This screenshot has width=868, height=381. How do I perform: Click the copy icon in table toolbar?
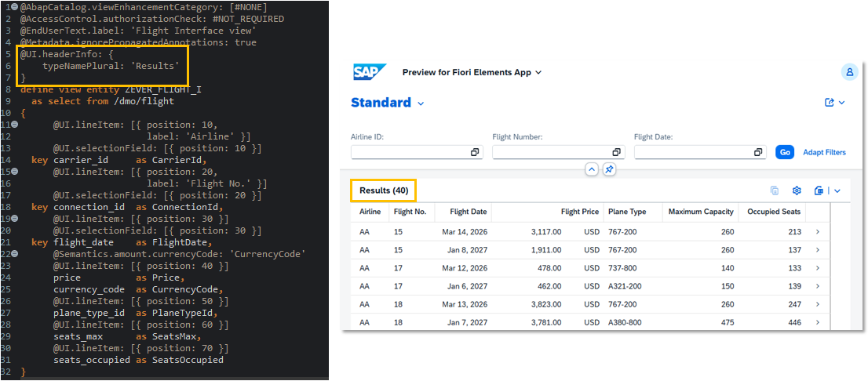(775, 190)
